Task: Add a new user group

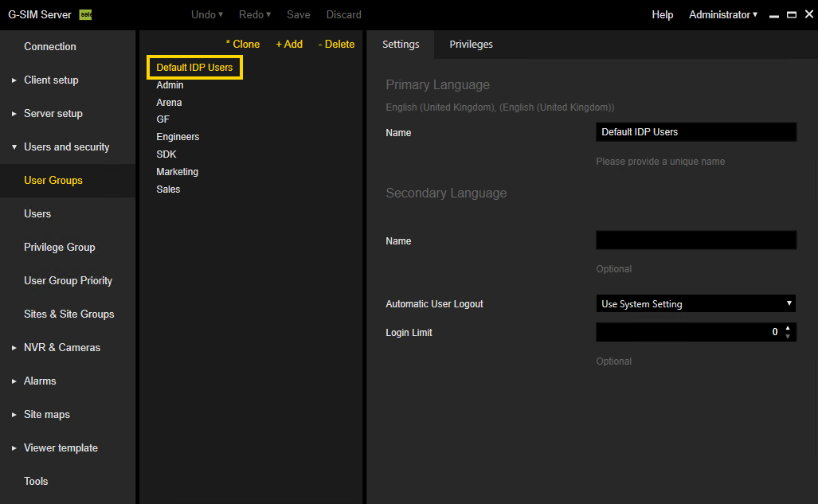Action: coord(289,45)
